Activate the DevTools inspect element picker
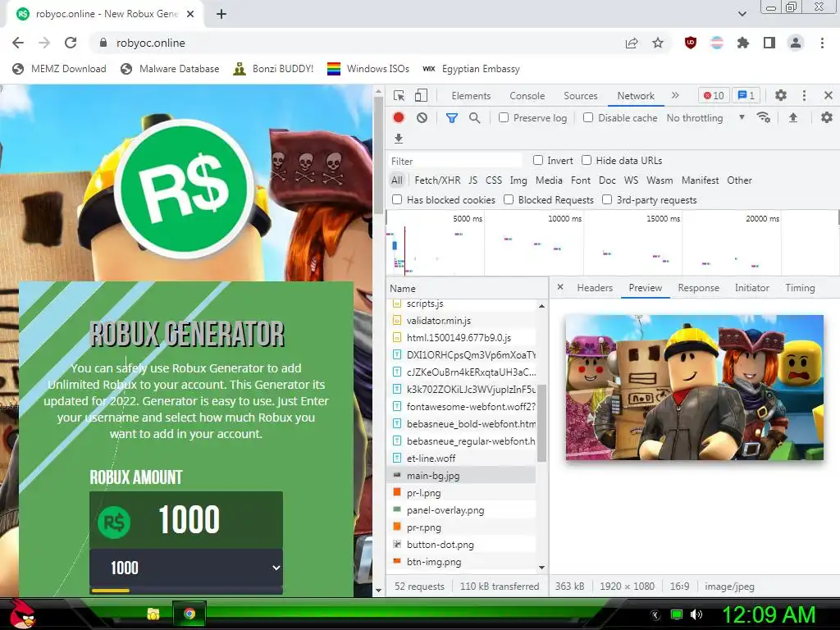840x630 pixels. click(399, 96)
